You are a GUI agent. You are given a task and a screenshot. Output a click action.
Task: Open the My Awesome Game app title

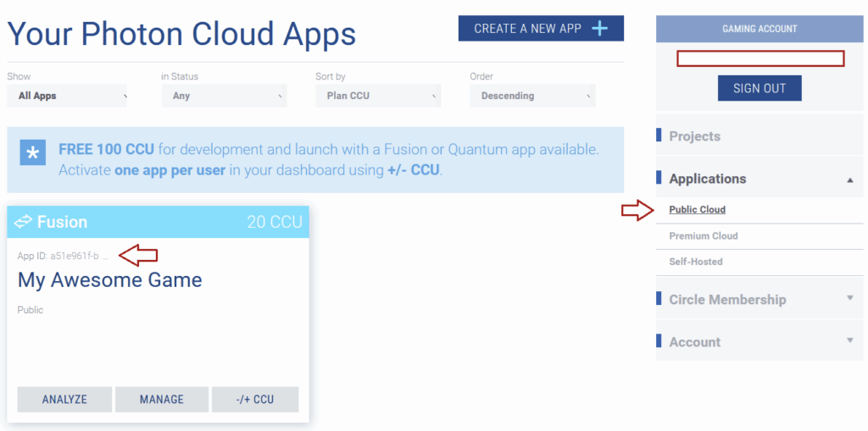pos(109,280)
